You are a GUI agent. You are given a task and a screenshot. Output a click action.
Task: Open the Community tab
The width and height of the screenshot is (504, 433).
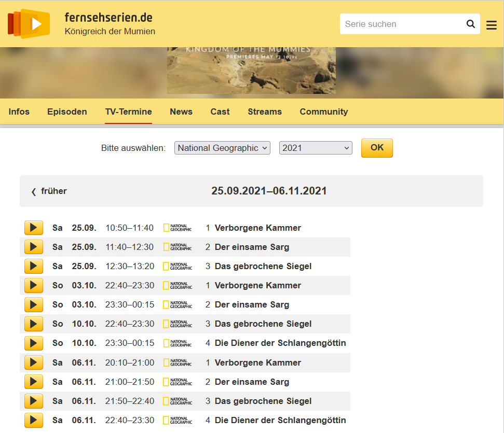point(324,111)
